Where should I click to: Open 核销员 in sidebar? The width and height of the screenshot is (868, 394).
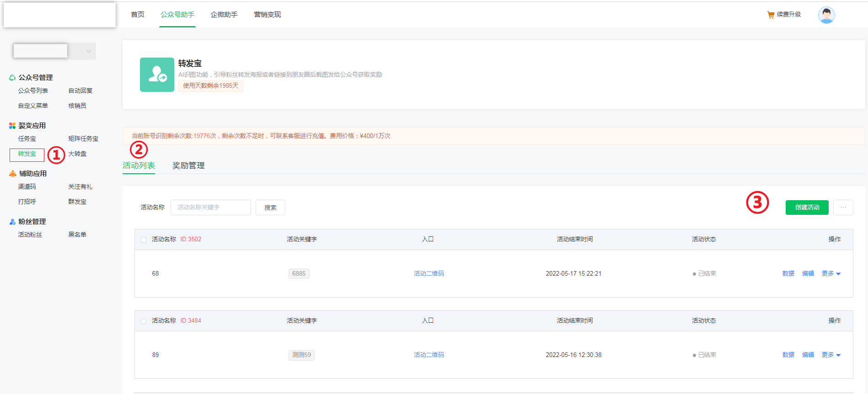(x=77, y=106)
